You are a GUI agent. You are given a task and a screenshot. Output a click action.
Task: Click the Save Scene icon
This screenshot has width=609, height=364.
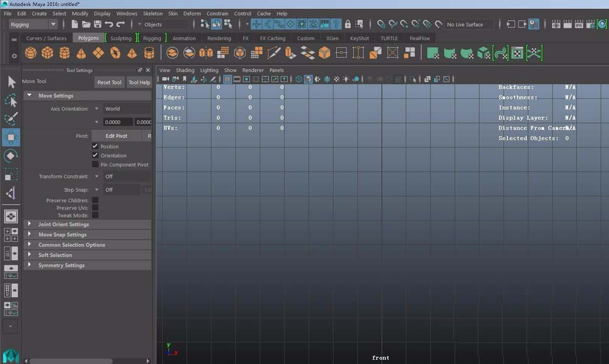click(x=97, y=24)
